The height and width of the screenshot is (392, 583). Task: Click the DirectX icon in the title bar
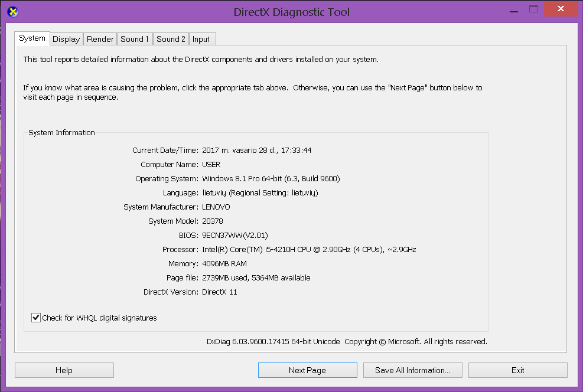12,12
